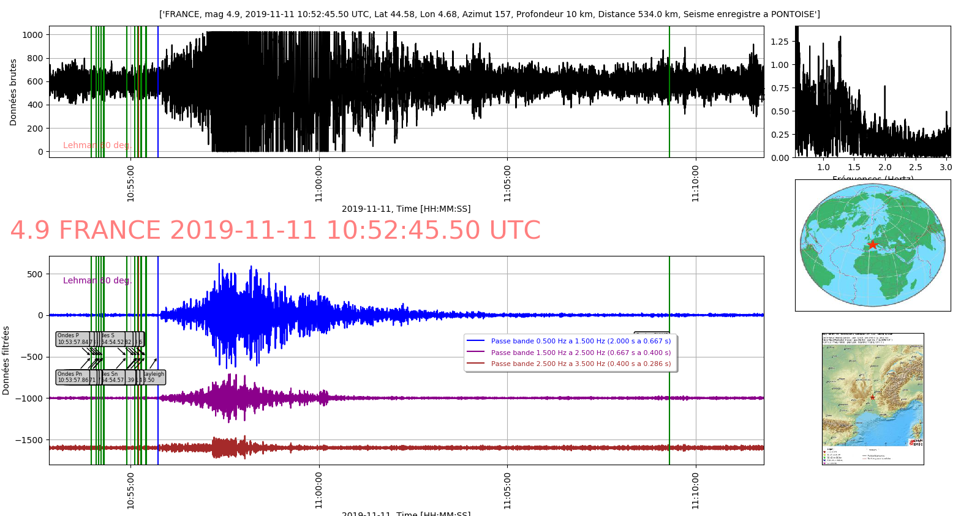Click the 11:00:00 tick label under the raw data plot

coord(319,183)
